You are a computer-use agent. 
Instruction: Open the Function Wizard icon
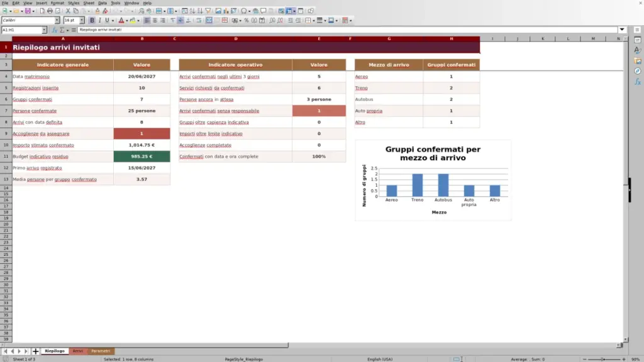(x=54, y=30)
